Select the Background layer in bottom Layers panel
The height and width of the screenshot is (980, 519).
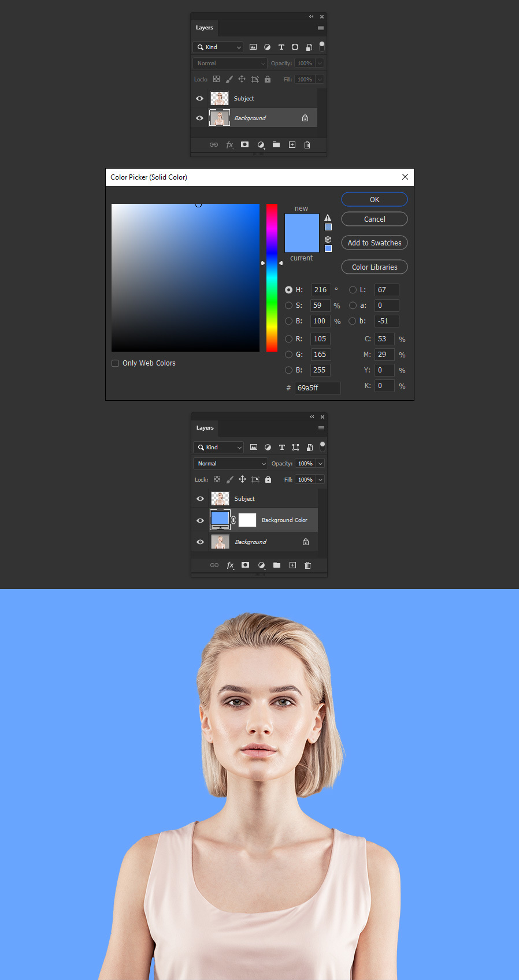click(254, 542)
